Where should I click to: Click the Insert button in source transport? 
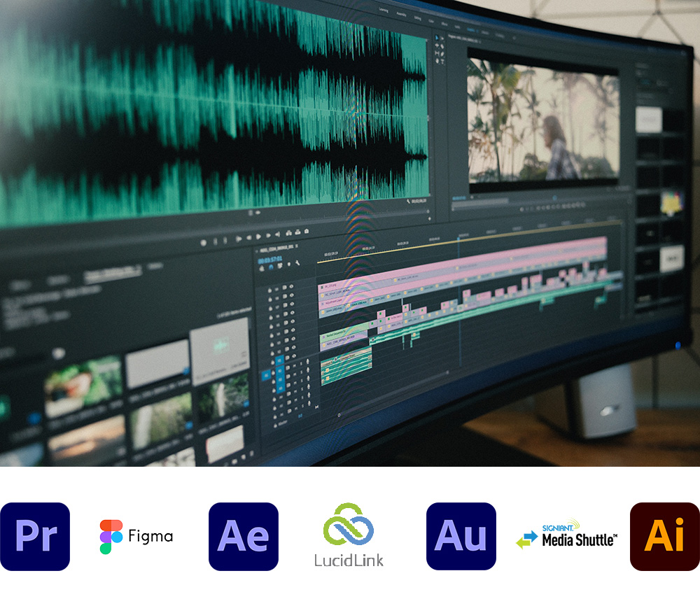tap(288, 233)
